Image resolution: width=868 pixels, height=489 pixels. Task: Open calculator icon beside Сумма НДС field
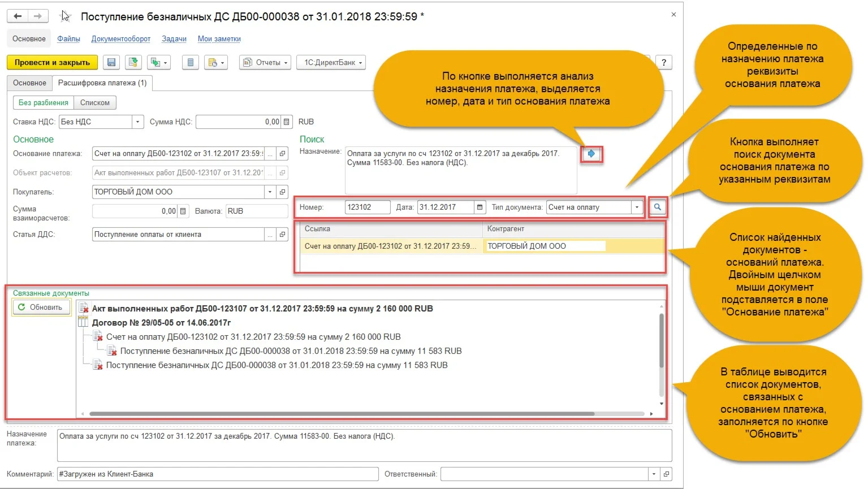[287, 122]
